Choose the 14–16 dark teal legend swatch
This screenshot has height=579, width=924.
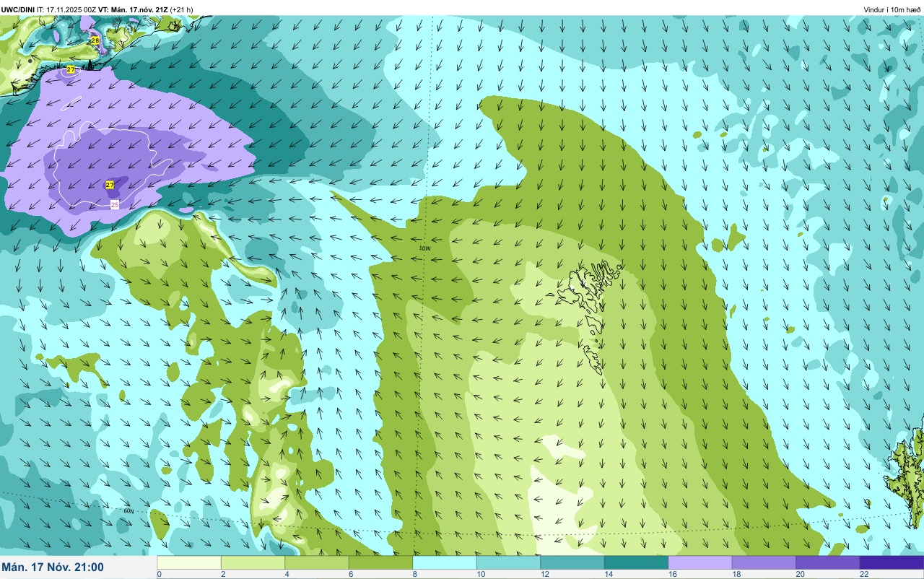[636, 562]
